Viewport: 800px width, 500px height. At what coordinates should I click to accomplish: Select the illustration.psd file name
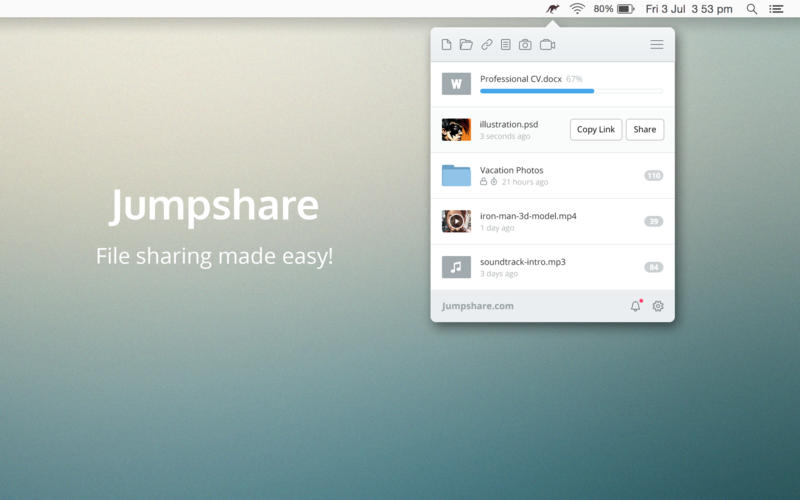coord(509,124)
